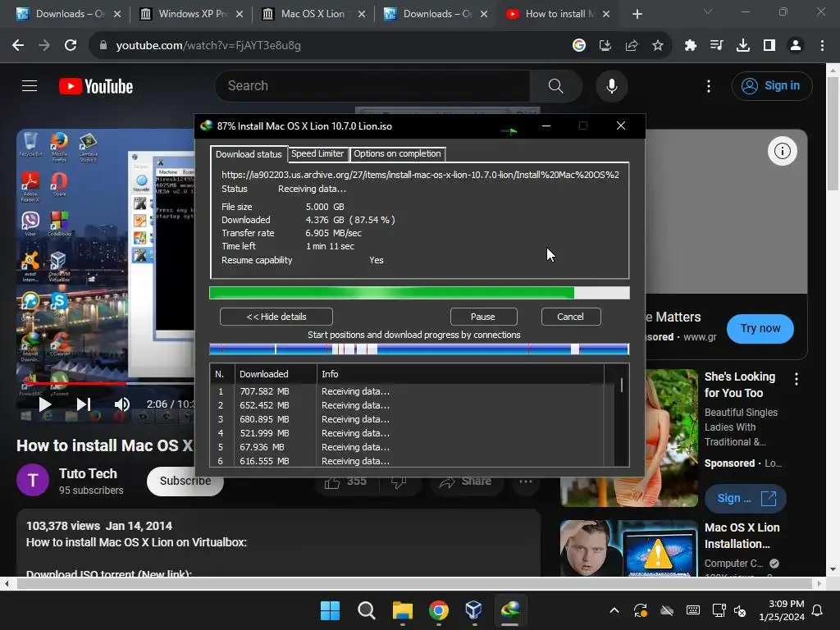Cancel the download
Viewport: 840px width, 630px height.
(571, 317)
